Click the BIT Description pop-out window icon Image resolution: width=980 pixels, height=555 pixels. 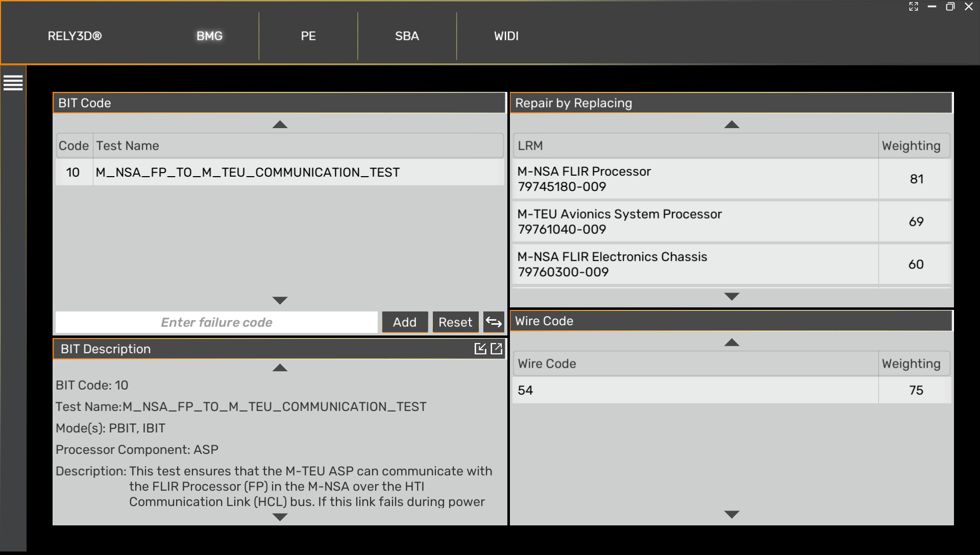[497, 349]
